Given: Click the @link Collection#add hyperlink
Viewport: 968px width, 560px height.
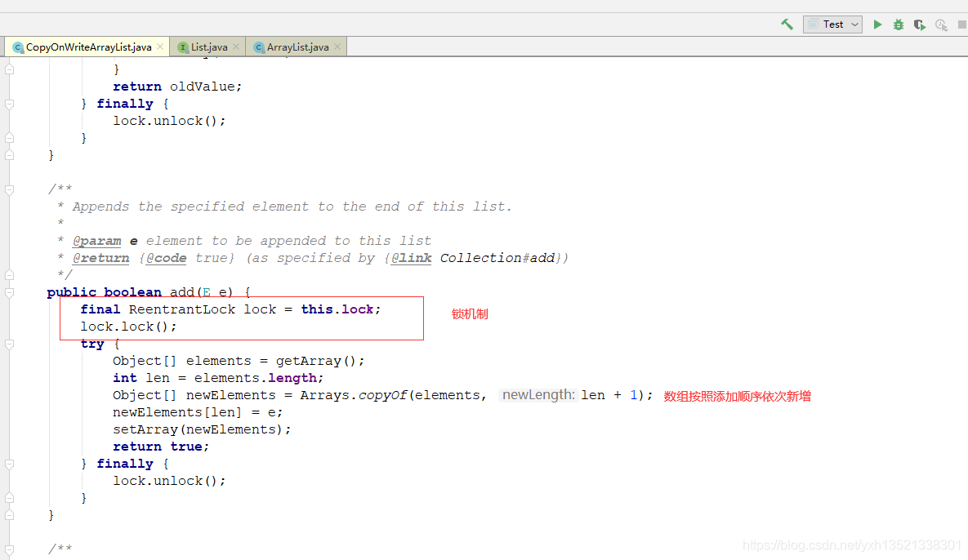Looking at the screenshot, I should (412, 257).
